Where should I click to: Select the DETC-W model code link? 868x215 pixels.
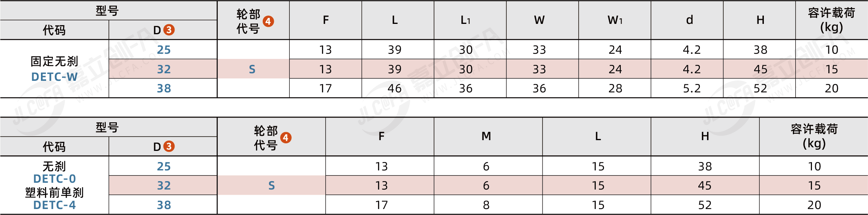54,77
